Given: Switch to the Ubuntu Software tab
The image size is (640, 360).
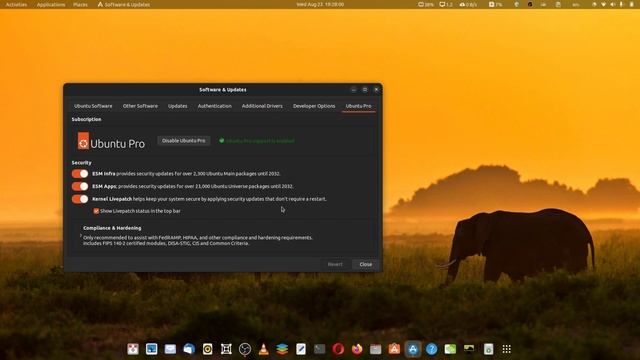Looking at the screenshot, I should click(93, 106).
